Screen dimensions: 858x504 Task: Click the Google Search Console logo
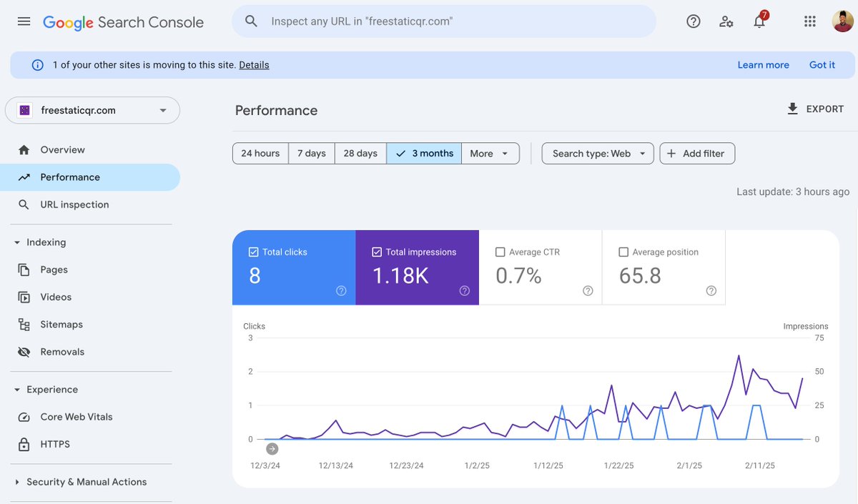coord(123,22)
